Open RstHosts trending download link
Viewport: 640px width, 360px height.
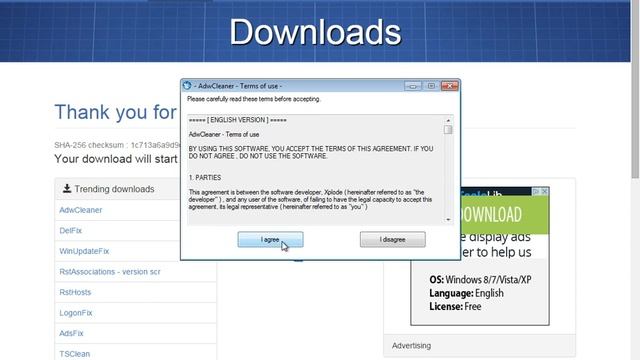[75, 292]
